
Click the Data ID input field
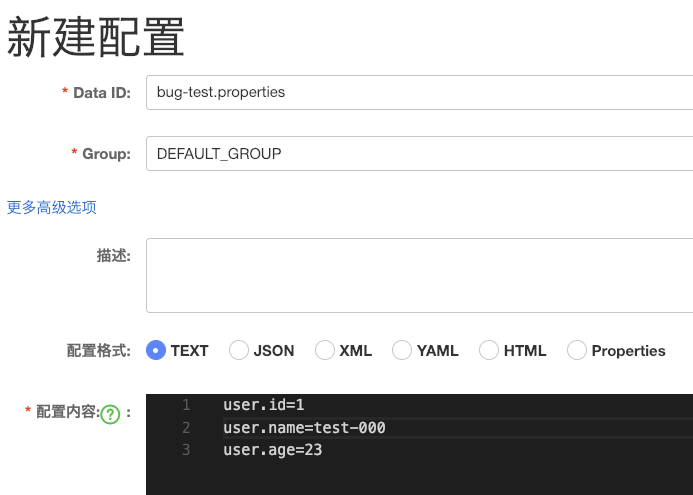pyautogui.click(x=419, y=92)
